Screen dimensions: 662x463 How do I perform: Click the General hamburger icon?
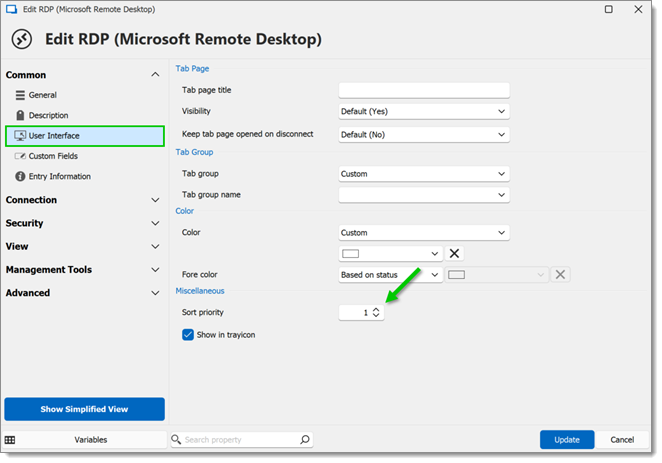pos(20,95)
